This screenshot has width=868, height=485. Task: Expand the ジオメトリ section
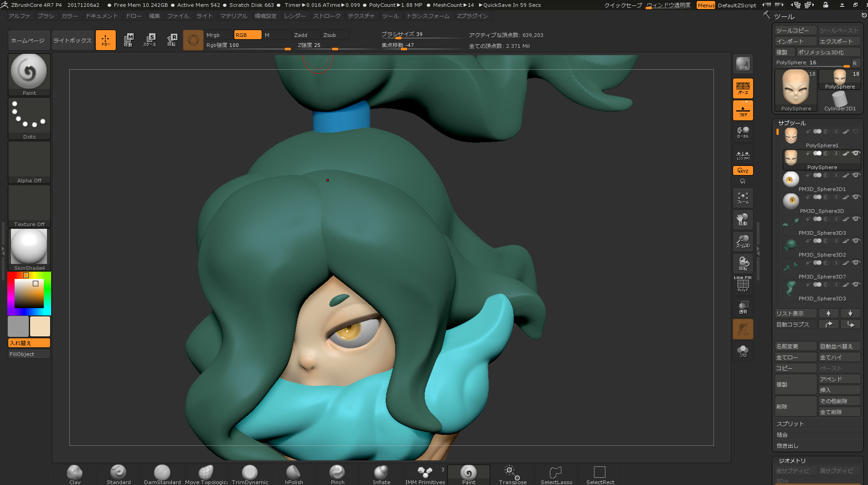(792, 461)
